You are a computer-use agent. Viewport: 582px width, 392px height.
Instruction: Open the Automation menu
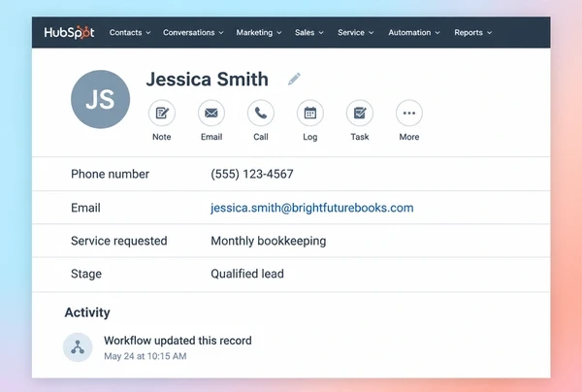414,33
